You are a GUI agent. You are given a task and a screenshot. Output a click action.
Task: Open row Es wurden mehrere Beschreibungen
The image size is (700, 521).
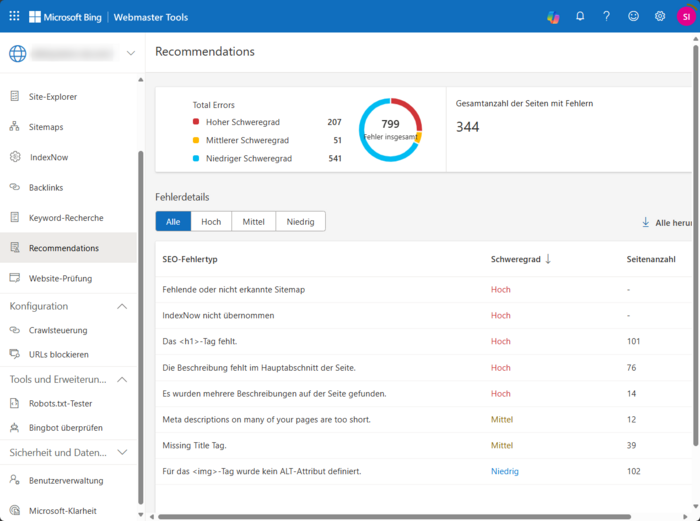[423, 393]
